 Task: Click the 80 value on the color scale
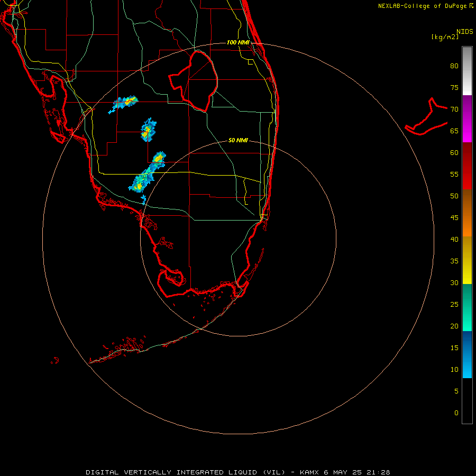pyautogui.click(x=454, y=66)
